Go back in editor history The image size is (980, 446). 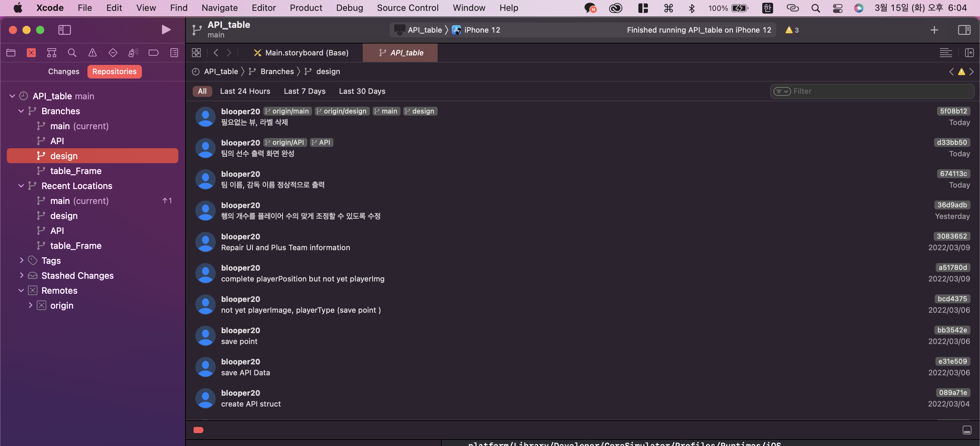(216, 52)
